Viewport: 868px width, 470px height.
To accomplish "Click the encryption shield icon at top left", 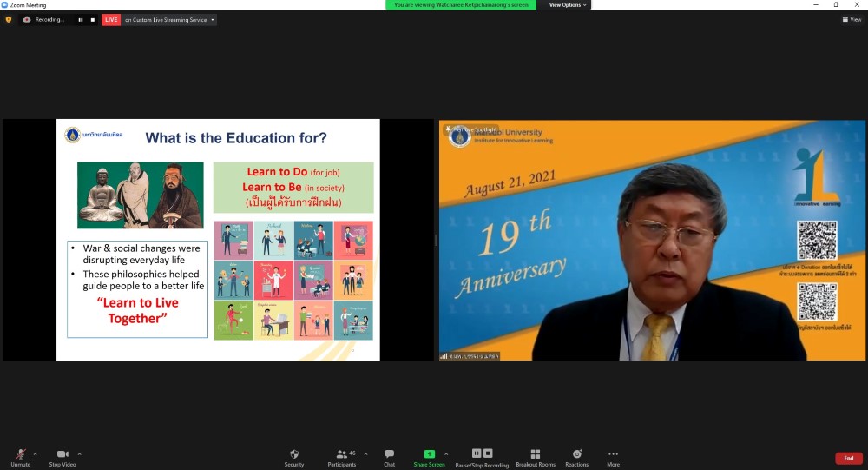I will point(9,19).
